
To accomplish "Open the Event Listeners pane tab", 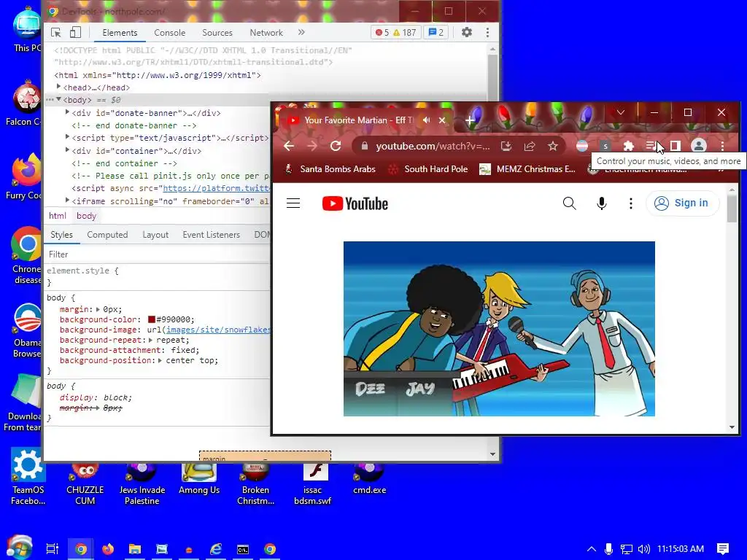I will point(211,235).
